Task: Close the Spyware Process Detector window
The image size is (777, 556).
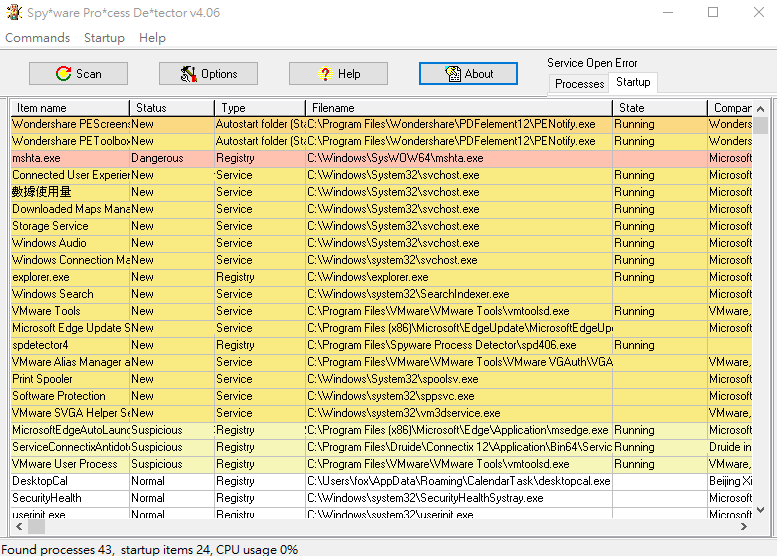Action: pyautogui.click(x=759, y=12)
